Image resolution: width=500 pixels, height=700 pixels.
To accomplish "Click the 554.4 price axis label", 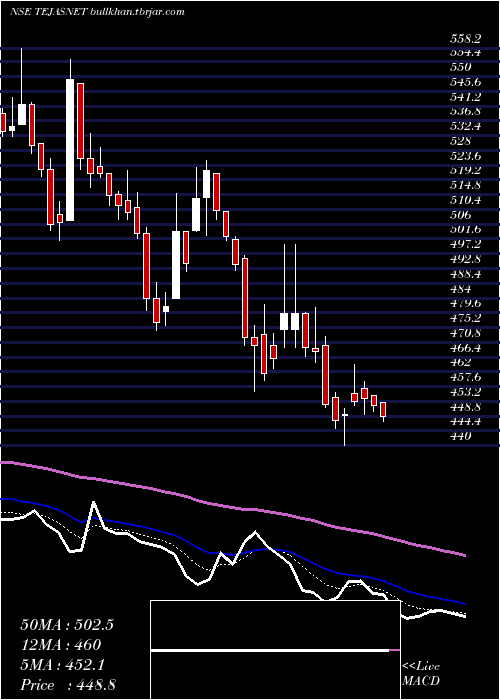I will 465,52.
